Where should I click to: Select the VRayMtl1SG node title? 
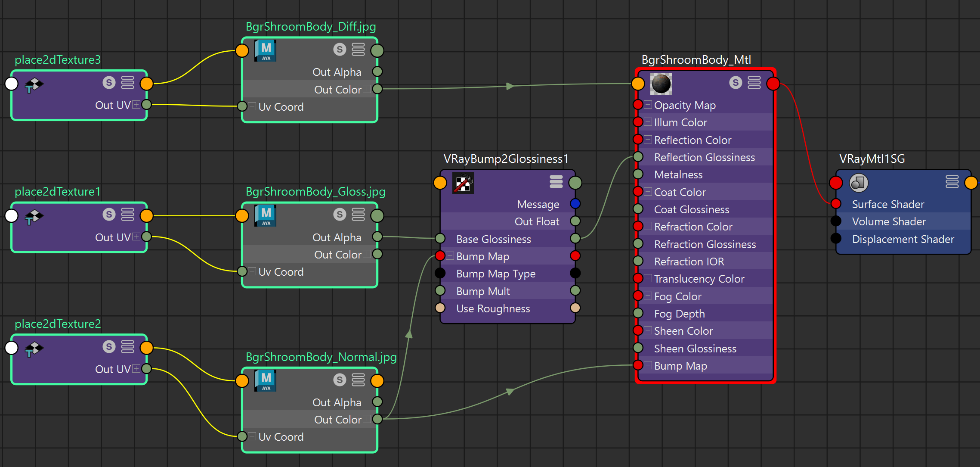click(x=872, y=159)
